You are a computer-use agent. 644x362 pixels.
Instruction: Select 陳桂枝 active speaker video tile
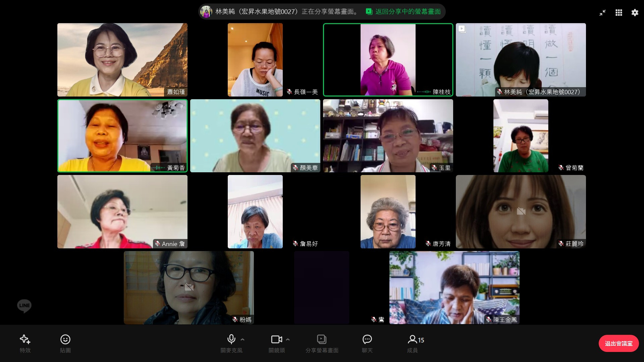pyautogui.click(x=388, y=60)
